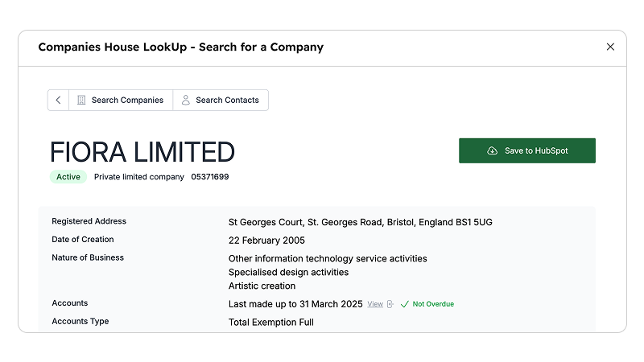Image resolution: width=644 pixels, height=362 pixels.
Task: Click the Accounts Type label
Action: pyautogui.click(x=80, y=321)
